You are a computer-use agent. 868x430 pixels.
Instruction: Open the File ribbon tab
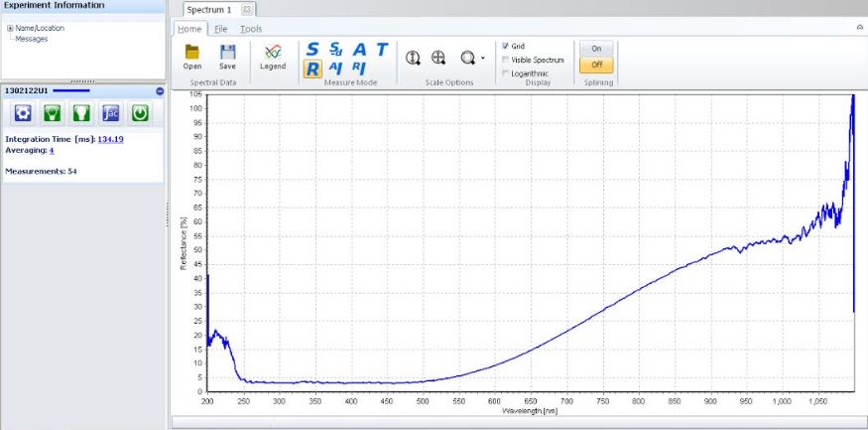pyautogui.click(x=221, y=29)
